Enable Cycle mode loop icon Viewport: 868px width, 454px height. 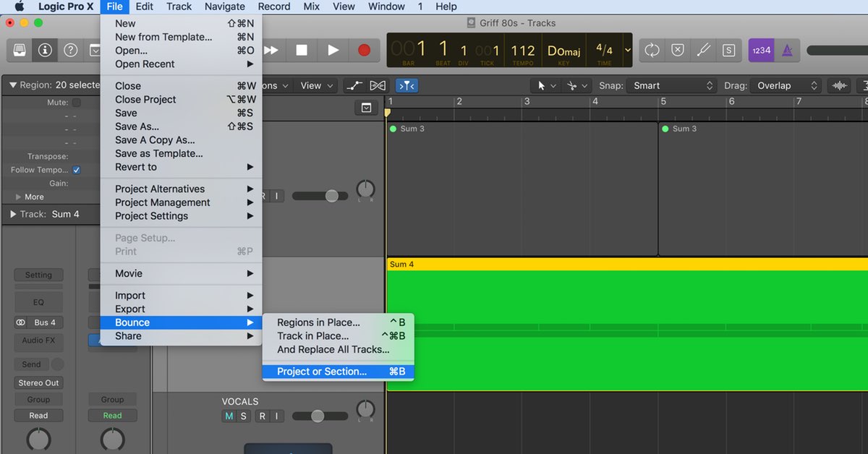click(652, 50)
